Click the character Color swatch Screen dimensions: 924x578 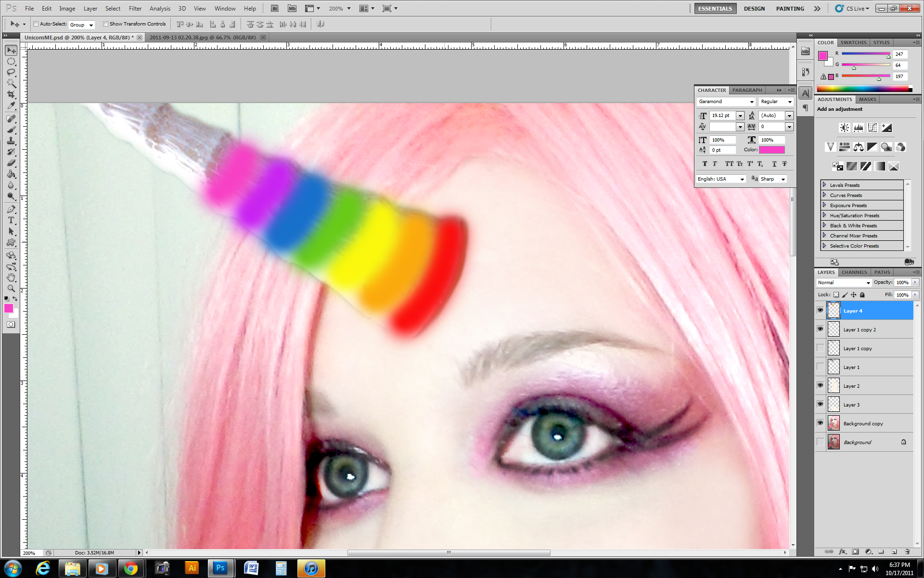pos(772,150)
